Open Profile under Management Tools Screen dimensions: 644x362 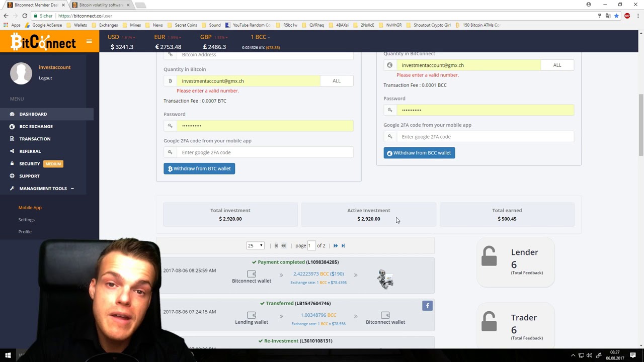(25, 231)
